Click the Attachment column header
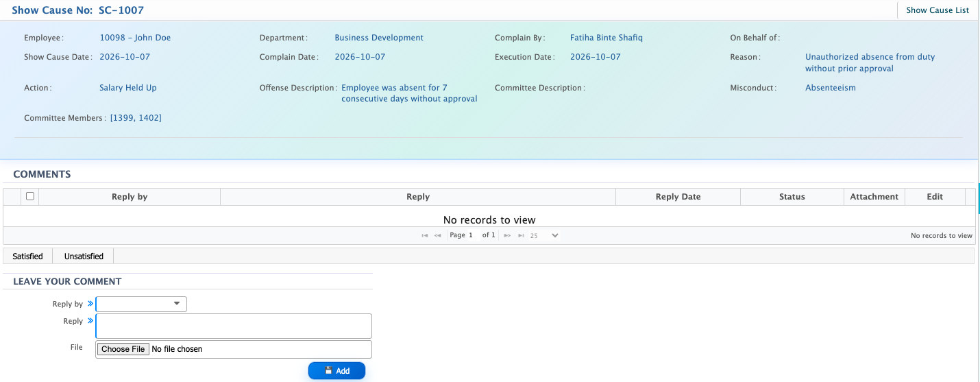The height and width of the screenshot is (382, 980). pyautogui.click(x=874, y=197)
